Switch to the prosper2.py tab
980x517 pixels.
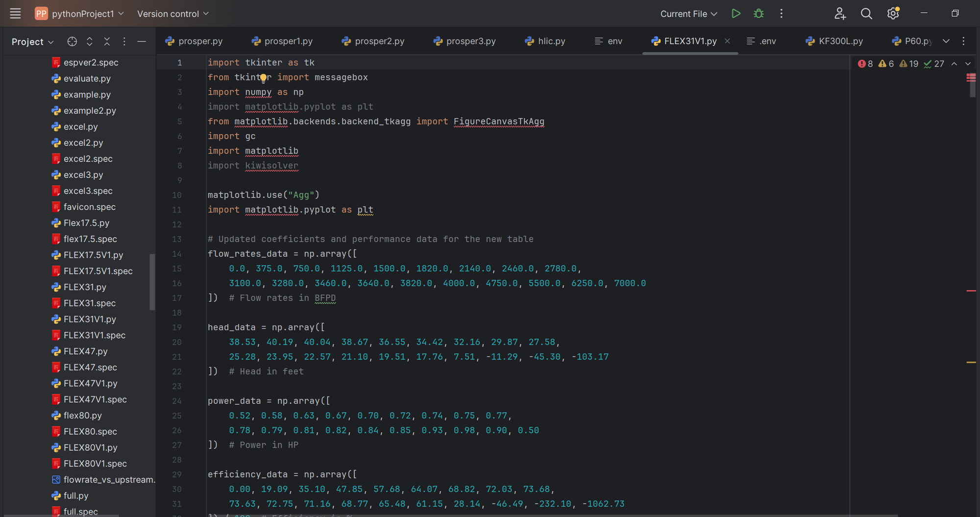[373, 41]
